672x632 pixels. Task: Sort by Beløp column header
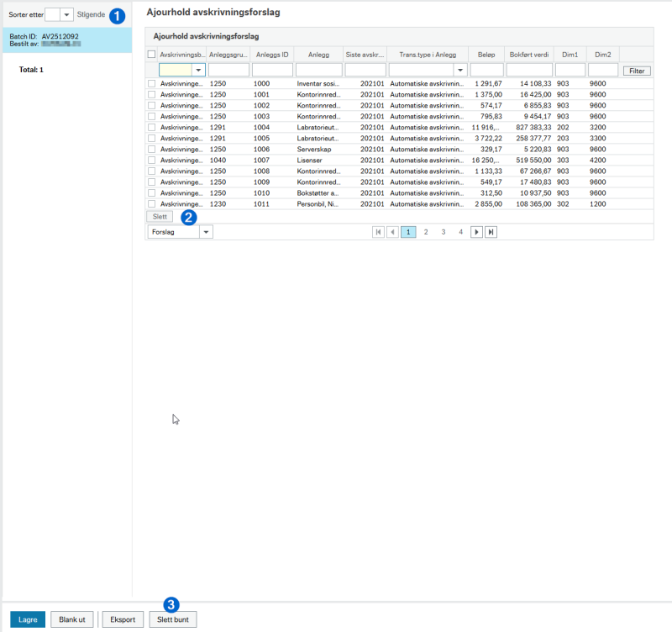[486, 55]
